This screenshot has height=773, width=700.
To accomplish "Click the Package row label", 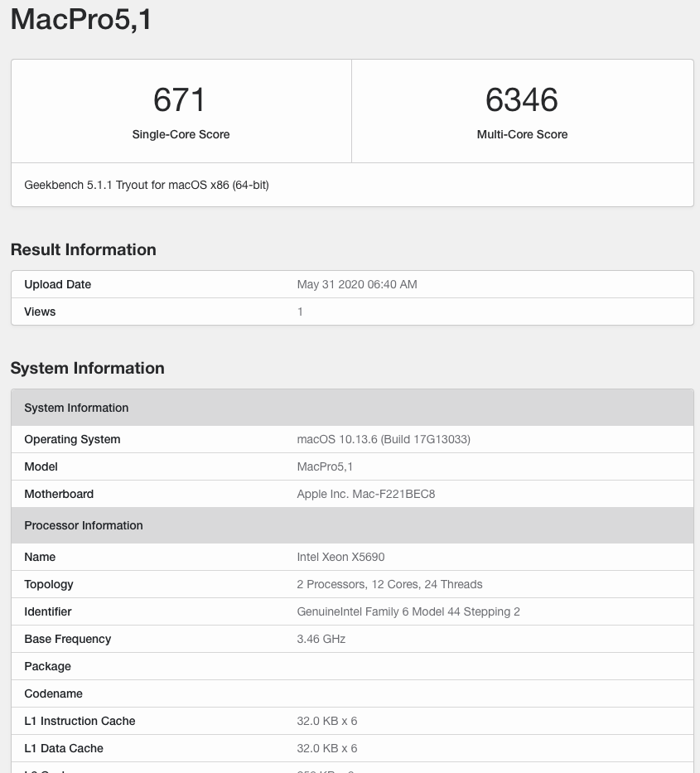I will pos(47,666).
